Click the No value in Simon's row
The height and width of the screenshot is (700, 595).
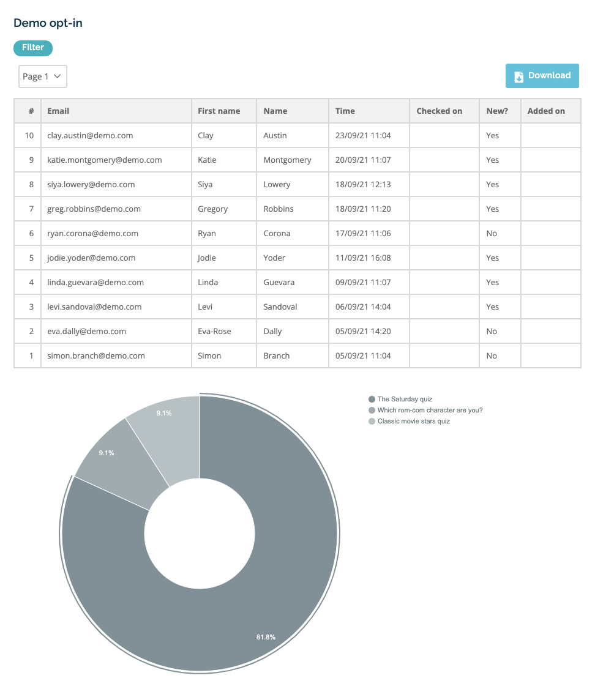click(x=492, y=356)
